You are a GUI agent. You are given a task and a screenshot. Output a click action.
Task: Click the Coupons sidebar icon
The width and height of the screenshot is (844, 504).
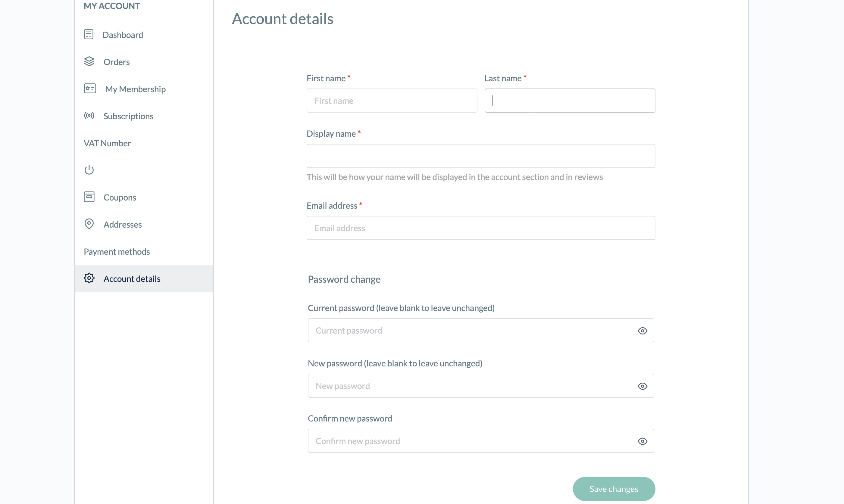[89, 197]
